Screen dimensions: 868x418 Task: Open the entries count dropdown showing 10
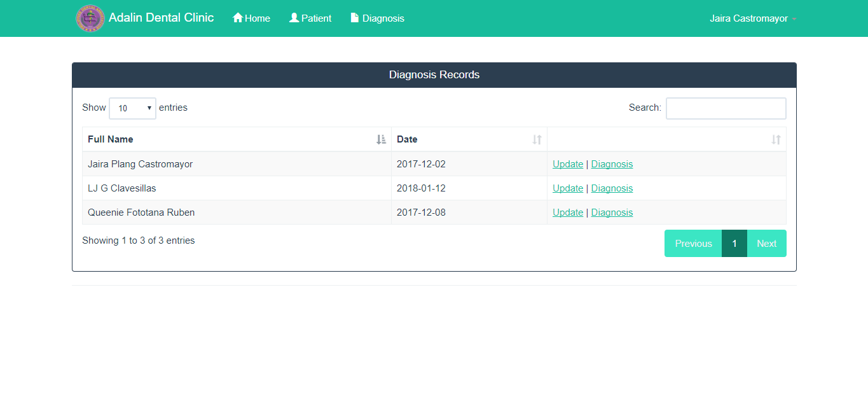point(132,108)
